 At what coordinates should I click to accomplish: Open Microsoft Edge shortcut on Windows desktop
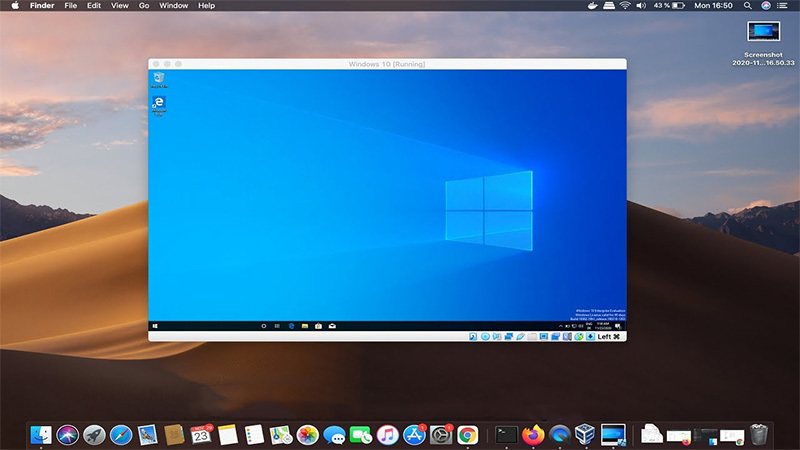pyautogui.click(x=159, y=106)
